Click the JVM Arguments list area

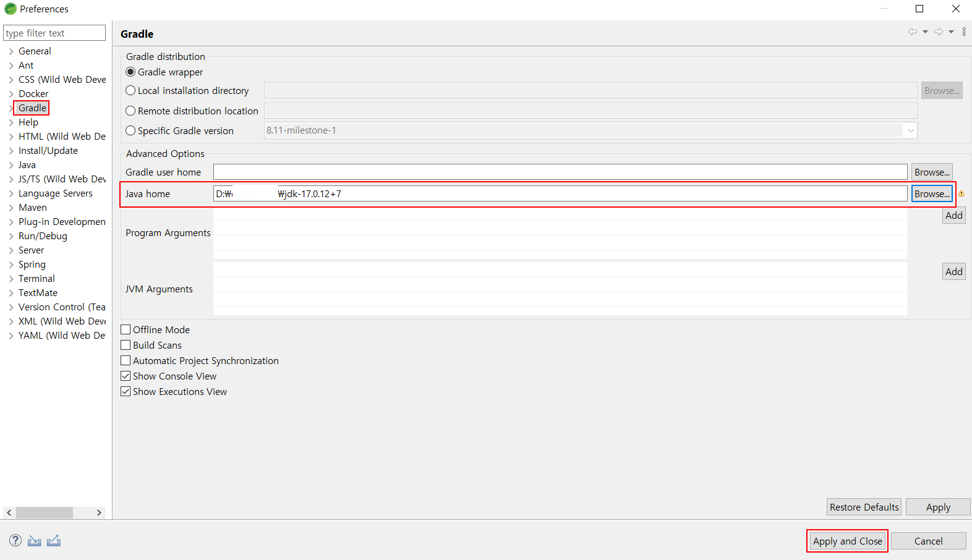point(560,289)
